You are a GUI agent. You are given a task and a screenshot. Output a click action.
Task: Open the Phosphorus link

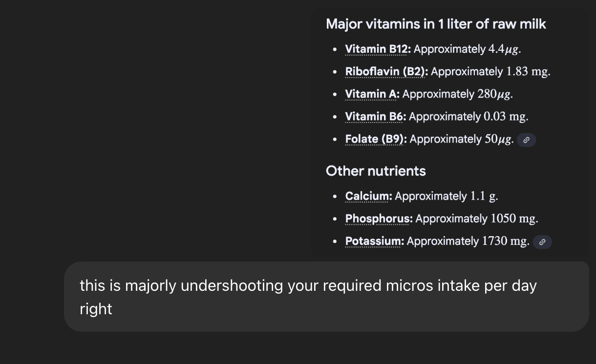click(x=379, y=219)
